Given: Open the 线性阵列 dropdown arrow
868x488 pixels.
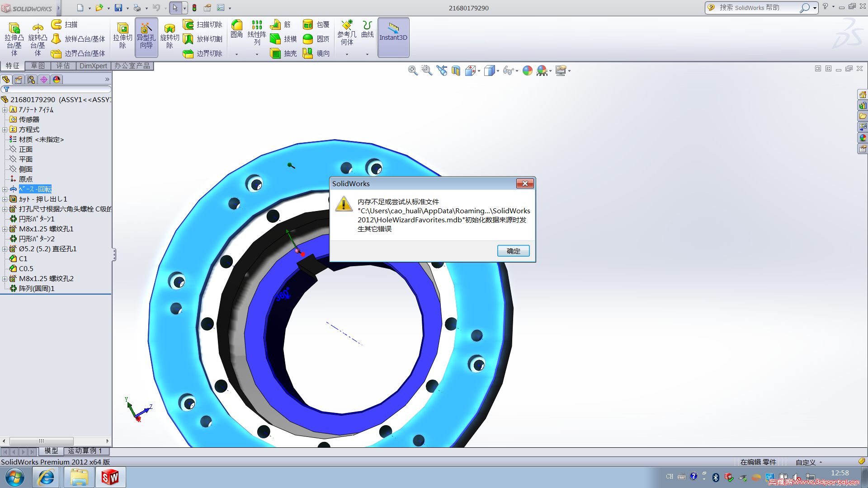Looking at the screenshot, I should (x=257, y=54).
